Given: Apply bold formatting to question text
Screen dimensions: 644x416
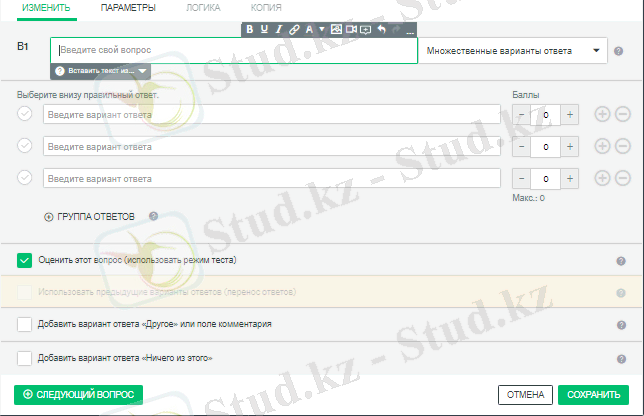Looking at the screenshot, I should 249,30.
